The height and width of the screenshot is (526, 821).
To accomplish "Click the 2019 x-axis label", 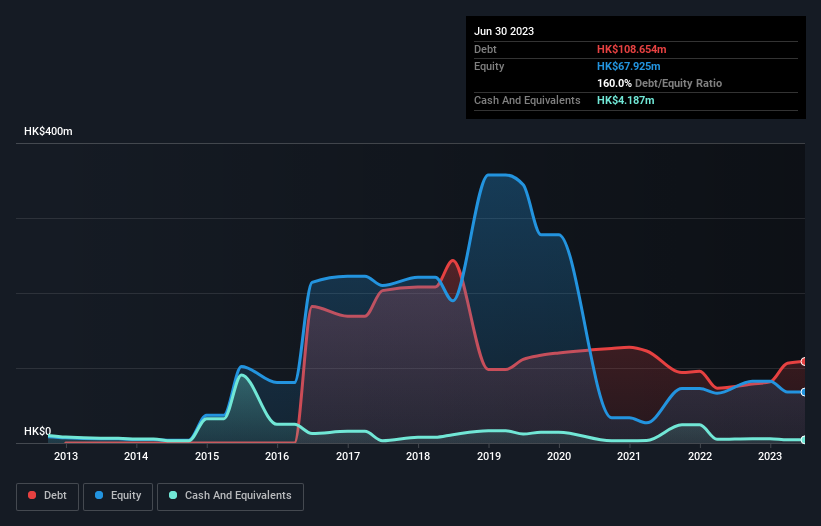I will 489,456.
